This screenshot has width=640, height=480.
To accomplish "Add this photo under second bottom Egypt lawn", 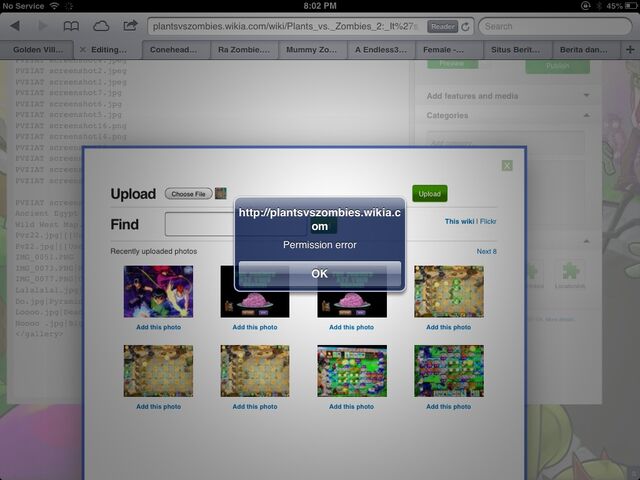I will (255, 407).
